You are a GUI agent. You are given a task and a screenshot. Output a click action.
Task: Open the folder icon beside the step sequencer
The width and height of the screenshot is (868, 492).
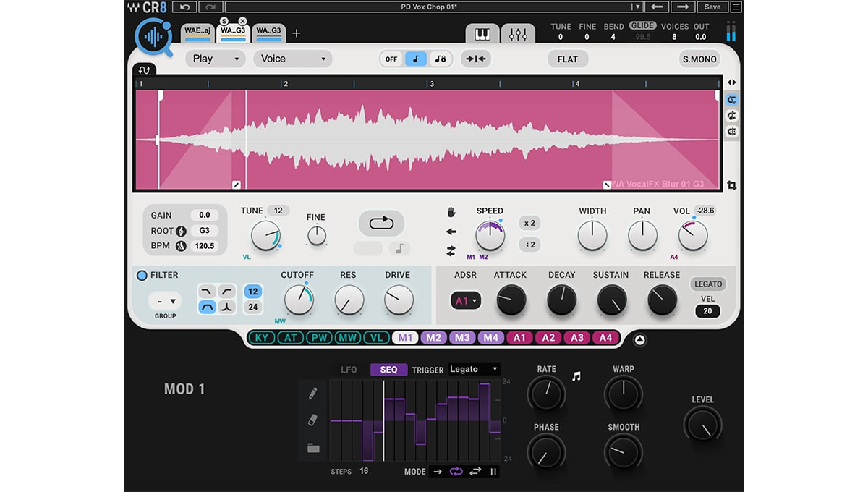coord(313,447)
